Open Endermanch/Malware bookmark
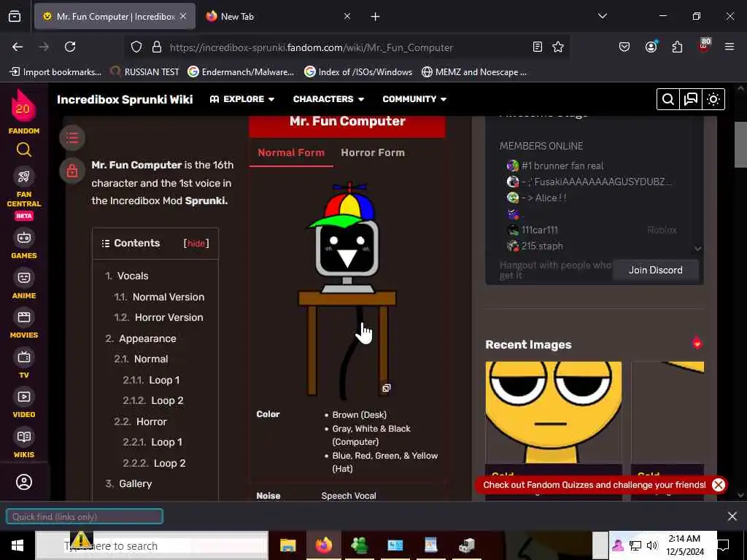The image size is (747, 560). pos(241,72)
